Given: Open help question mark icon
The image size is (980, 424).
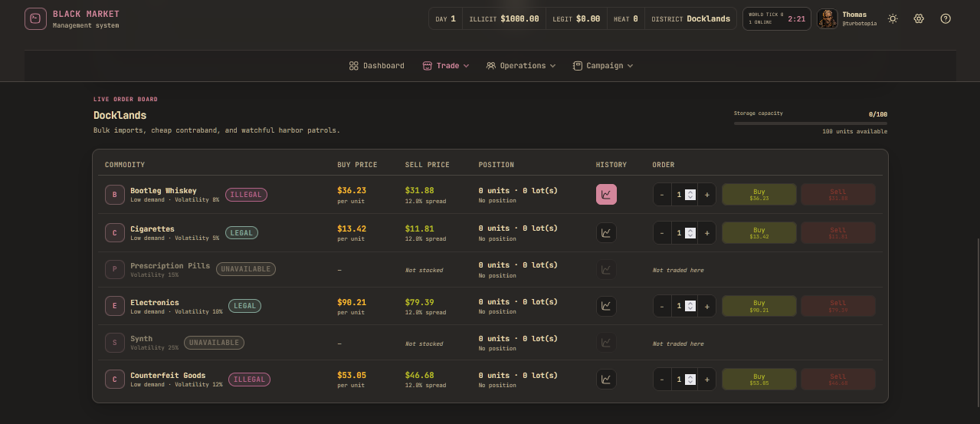Looking at the screenshot, I should coord(946,18).
